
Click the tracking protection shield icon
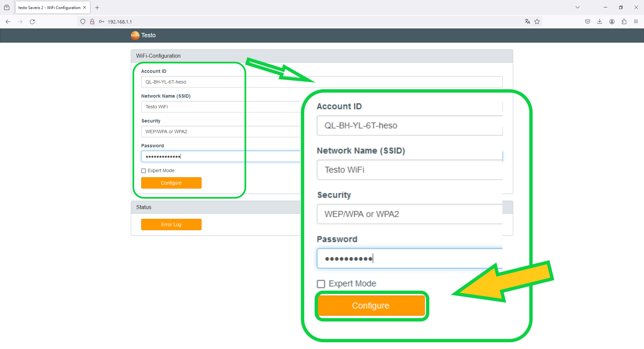click(x=83, y=21)
